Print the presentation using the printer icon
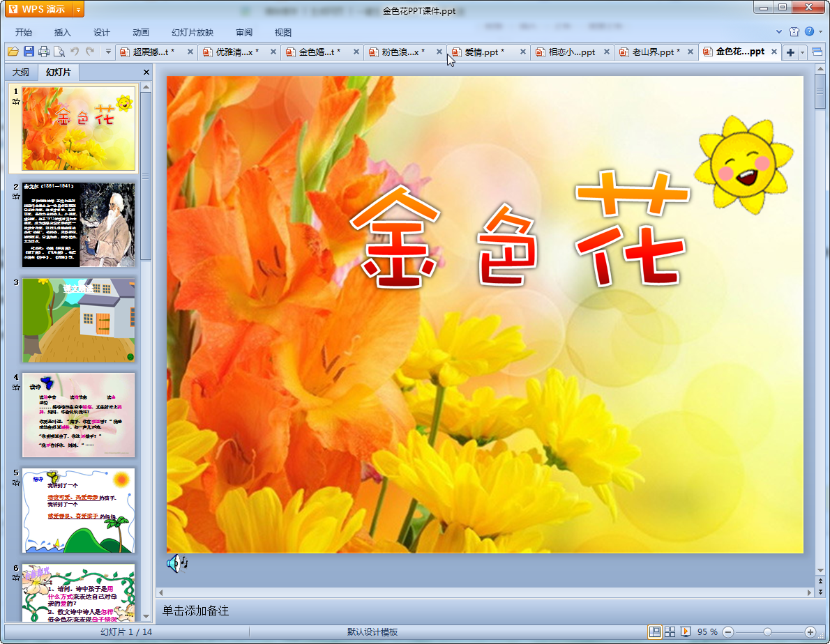Screen dimensions: 830x644 pyautogui.click(x=44, y=52)
